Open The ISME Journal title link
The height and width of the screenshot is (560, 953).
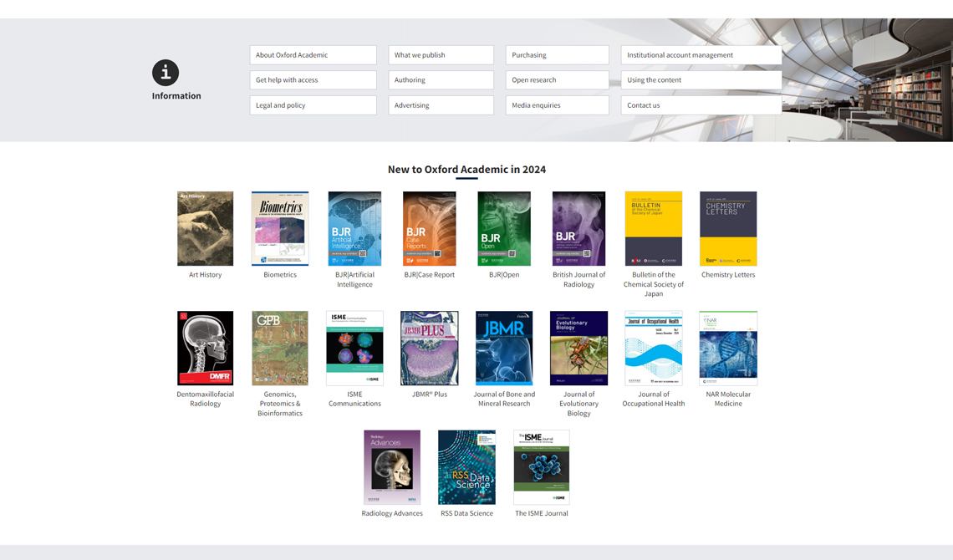click(x=542, y=513)
